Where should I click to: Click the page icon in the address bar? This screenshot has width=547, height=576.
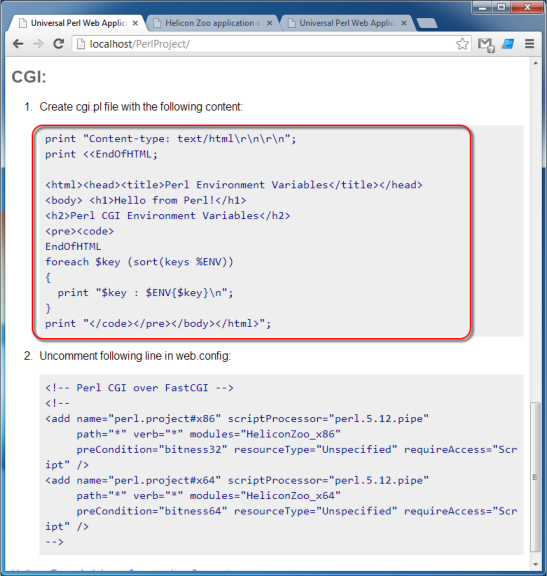(x=80, y=44)
